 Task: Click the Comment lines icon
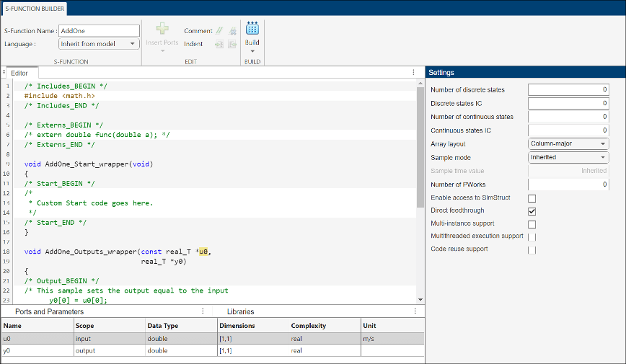click(219, 30)
